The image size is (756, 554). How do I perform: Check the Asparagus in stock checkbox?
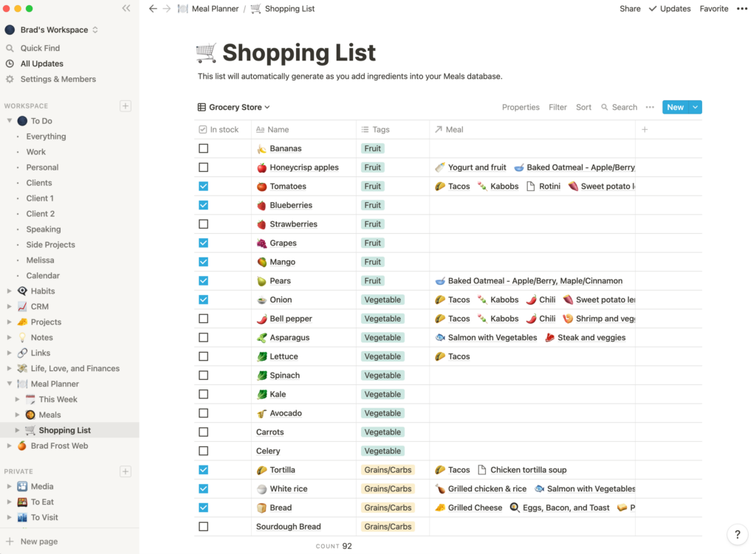[x=204, y=337]
